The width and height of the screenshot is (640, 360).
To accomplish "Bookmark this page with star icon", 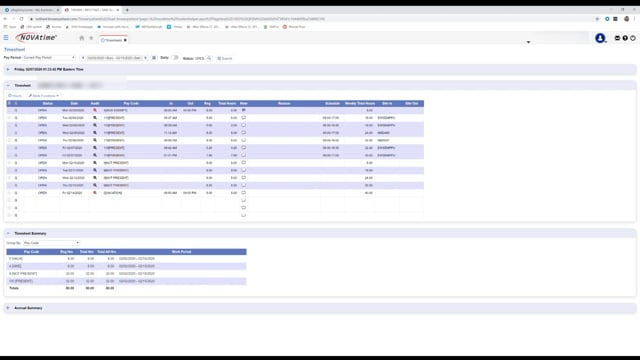I will point(597,19).
